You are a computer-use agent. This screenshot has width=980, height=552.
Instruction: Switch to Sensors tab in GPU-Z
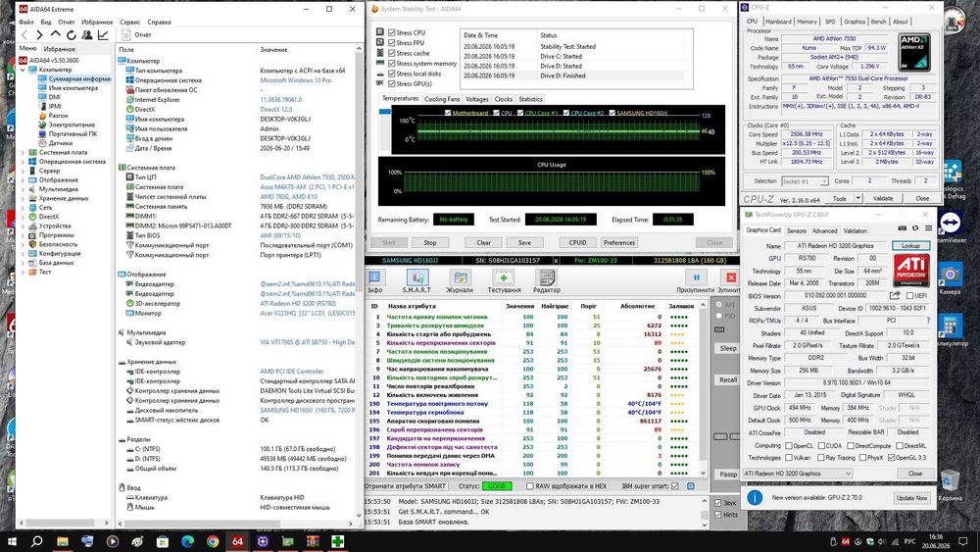(x=796, y=230)
